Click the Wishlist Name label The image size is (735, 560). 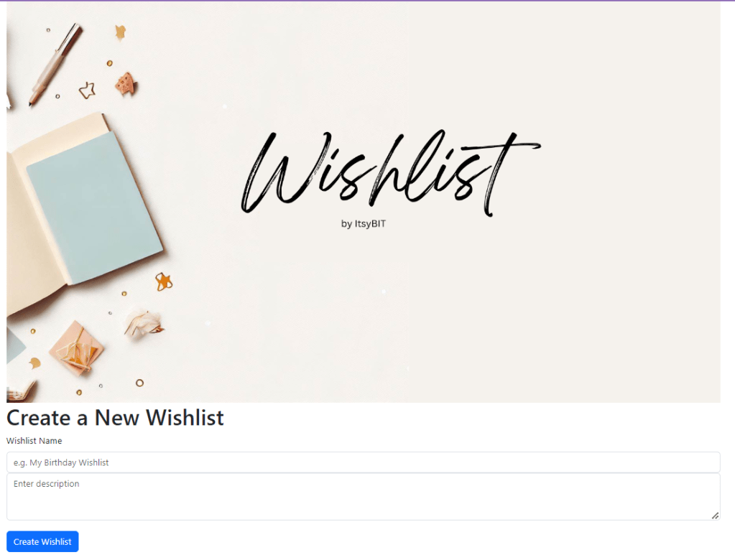click(x=34, y=441)
